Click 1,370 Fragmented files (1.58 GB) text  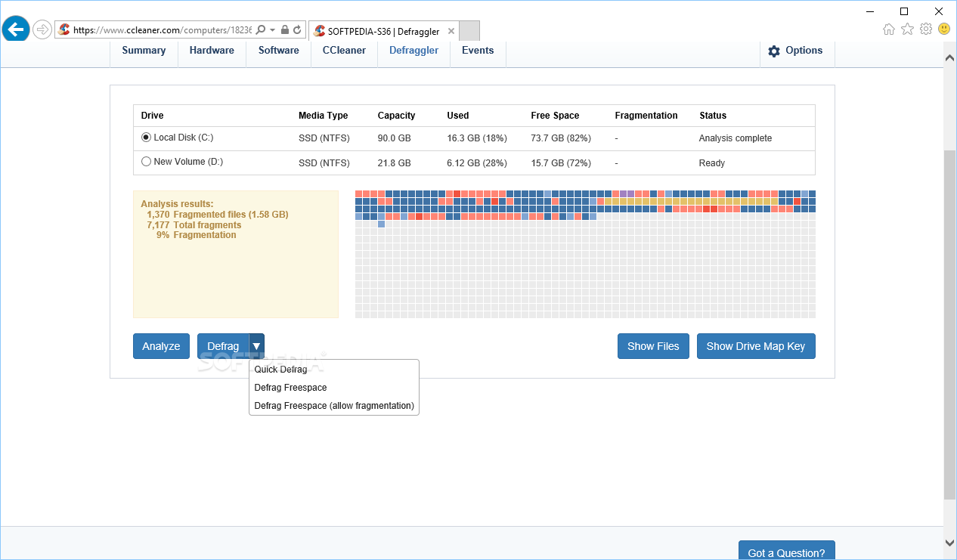(218, 215)
